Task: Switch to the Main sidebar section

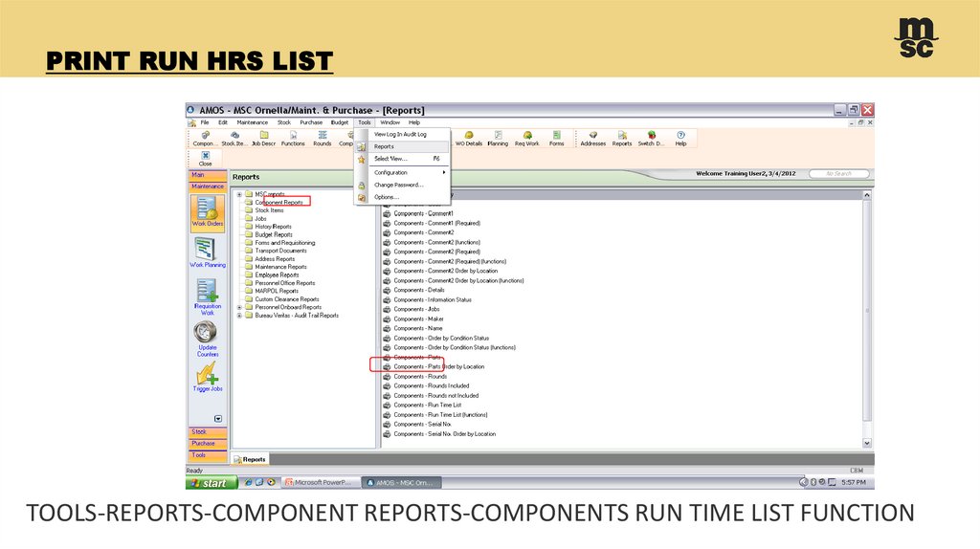Action: pos(208,175)
